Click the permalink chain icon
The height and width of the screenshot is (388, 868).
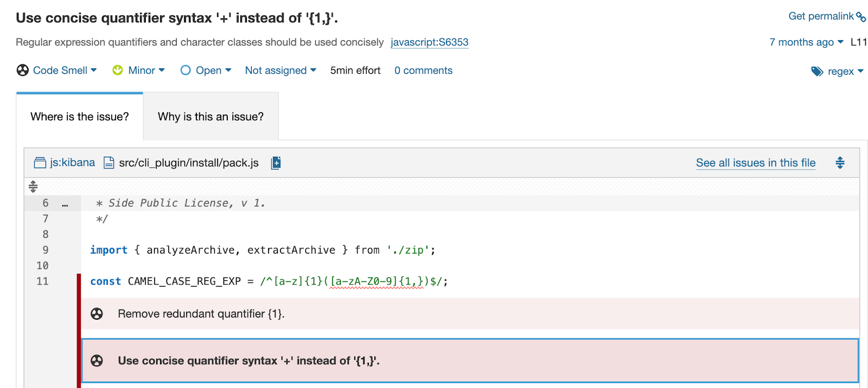pyautogui.click(x=861, y=17)
